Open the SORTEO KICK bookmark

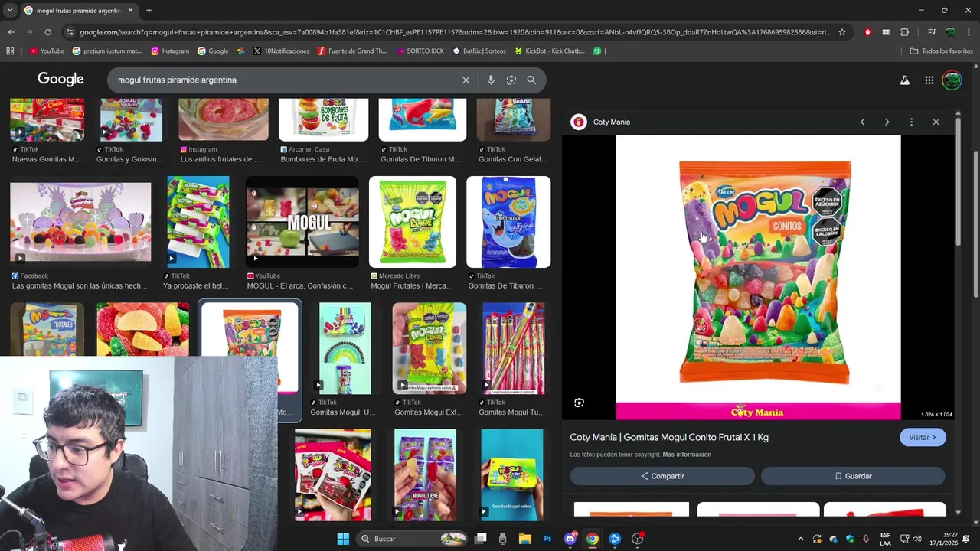(420, 51)
